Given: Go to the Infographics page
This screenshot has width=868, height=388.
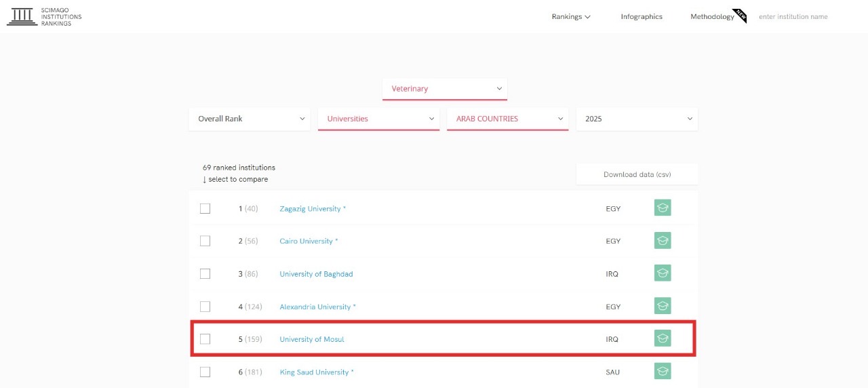Looking at the screenshot, I should point(642,17).
